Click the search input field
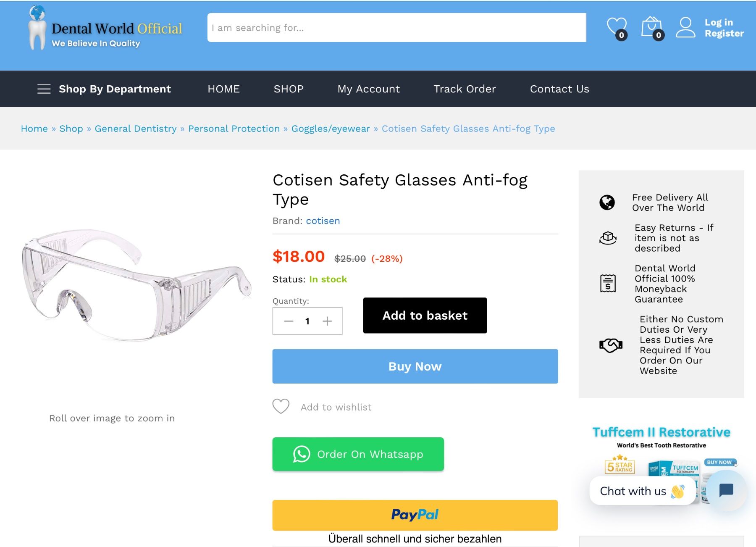This screenshot has width=756, height=547. (396, 28)
